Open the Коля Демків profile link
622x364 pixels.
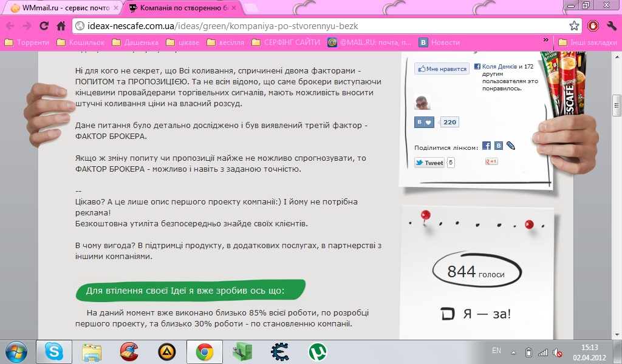pos(499,67)
